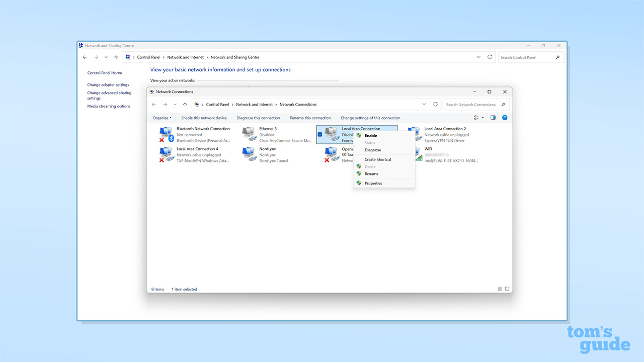Open the Network Connections help icon
Image resolution: width=644 pixels, height=362 pixels.
(x=505, y=118)
